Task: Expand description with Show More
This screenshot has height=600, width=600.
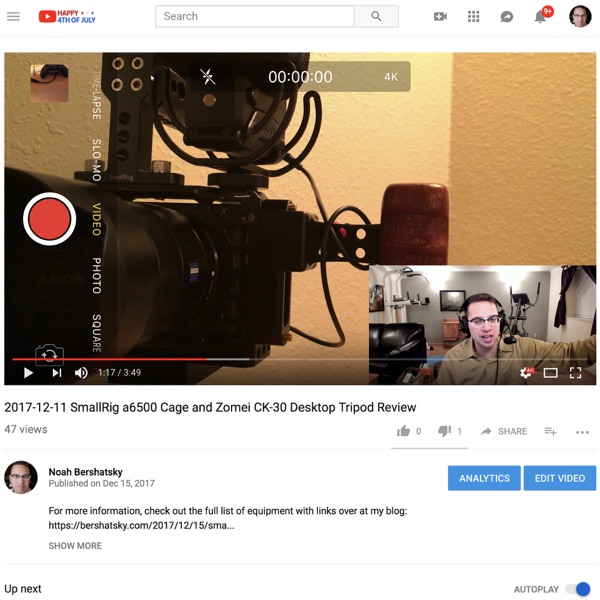Action: click(x=75, y=546)
